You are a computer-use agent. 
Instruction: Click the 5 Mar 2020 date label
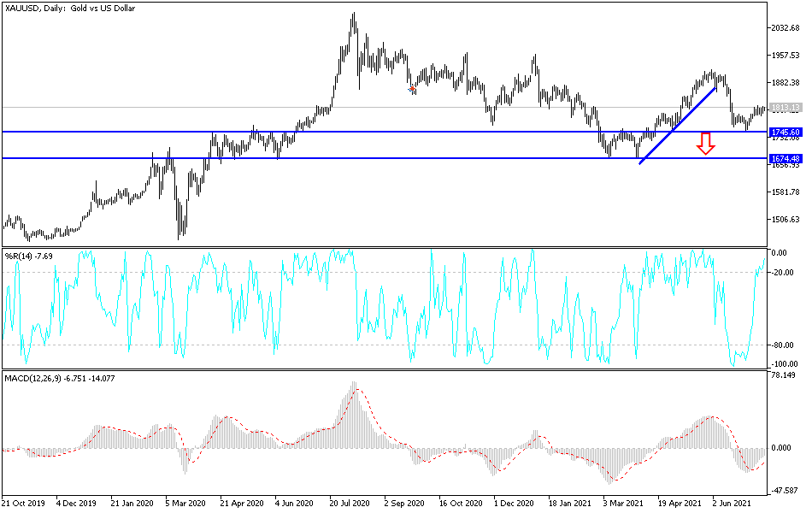pos(185,503)
